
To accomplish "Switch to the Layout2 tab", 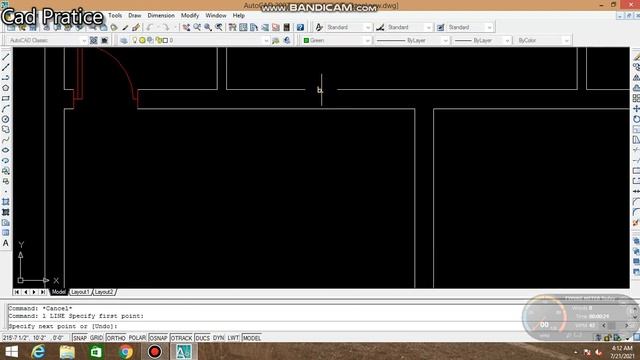I will coord(104,292).
